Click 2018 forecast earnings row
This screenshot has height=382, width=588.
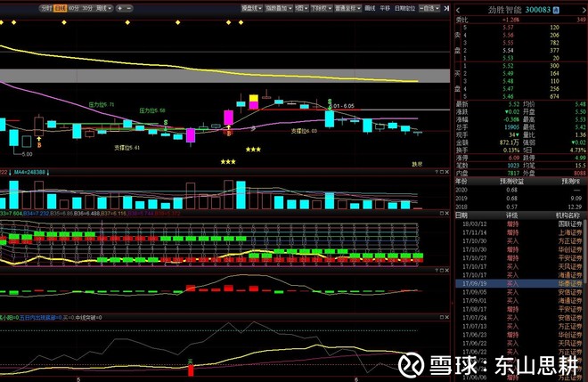(x=521, y=207)
